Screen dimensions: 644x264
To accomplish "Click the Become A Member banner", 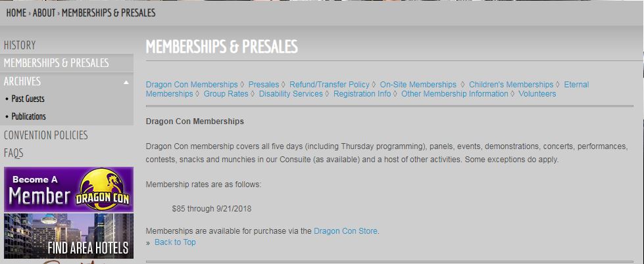I will [x=68, y=189].
